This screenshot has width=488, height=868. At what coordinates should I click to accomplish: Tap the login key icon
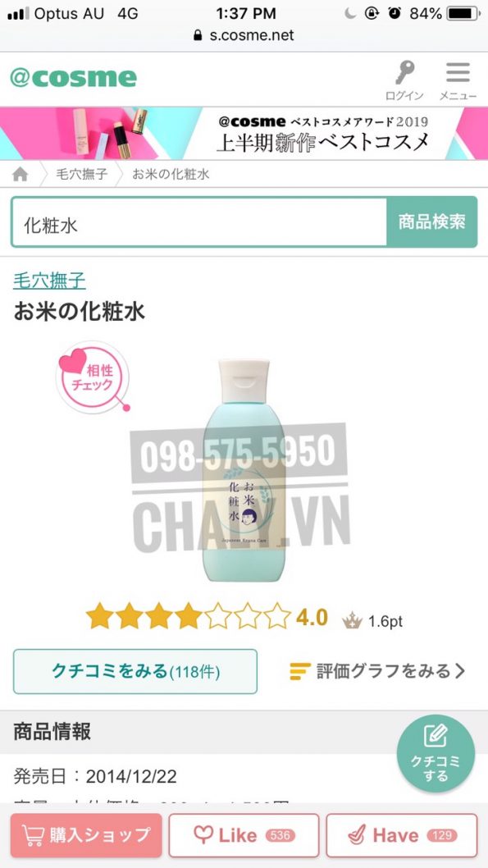pyautogui.click(x=404, y=73)
